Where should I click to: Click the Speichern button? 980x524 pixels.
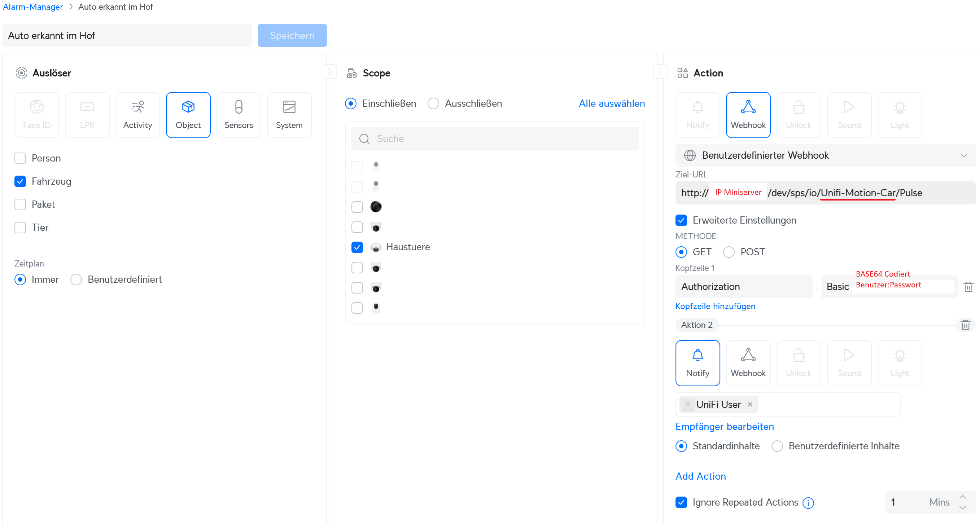pos(292,35)
